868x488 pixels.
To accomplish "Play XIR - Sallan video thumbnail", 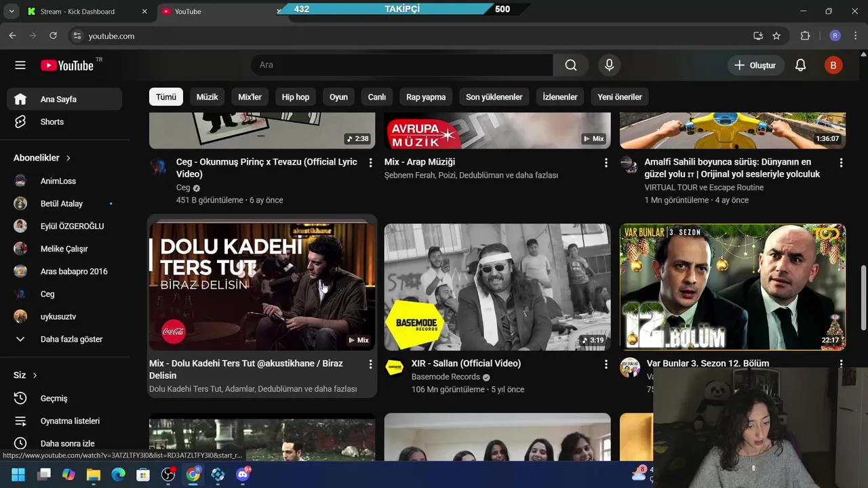I will (x=497, y=287).
